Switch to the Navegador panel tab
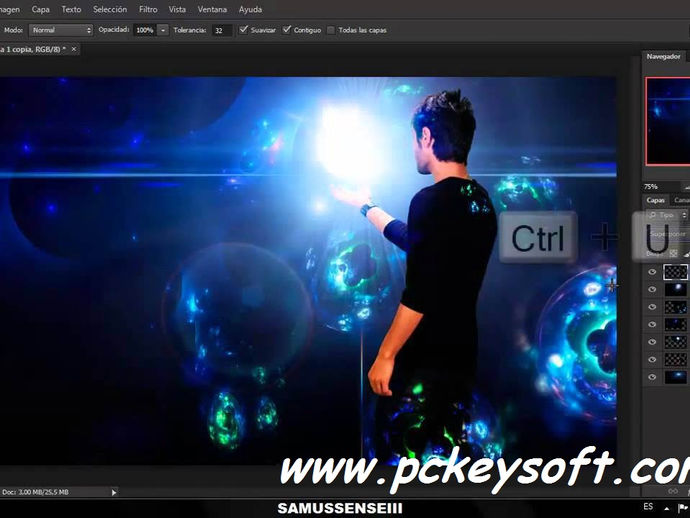690x518 pixels. coord(663,56)
